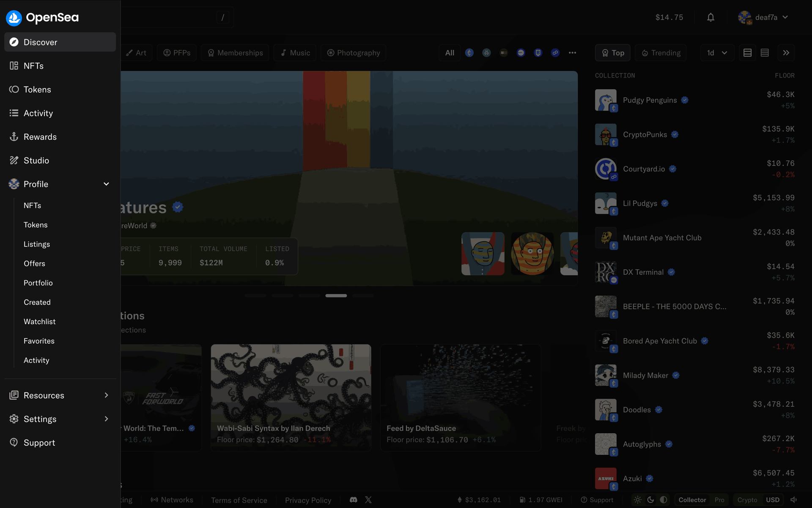Click the $14.75 wallet balance

pyautogui.click(x=669, y=17)
